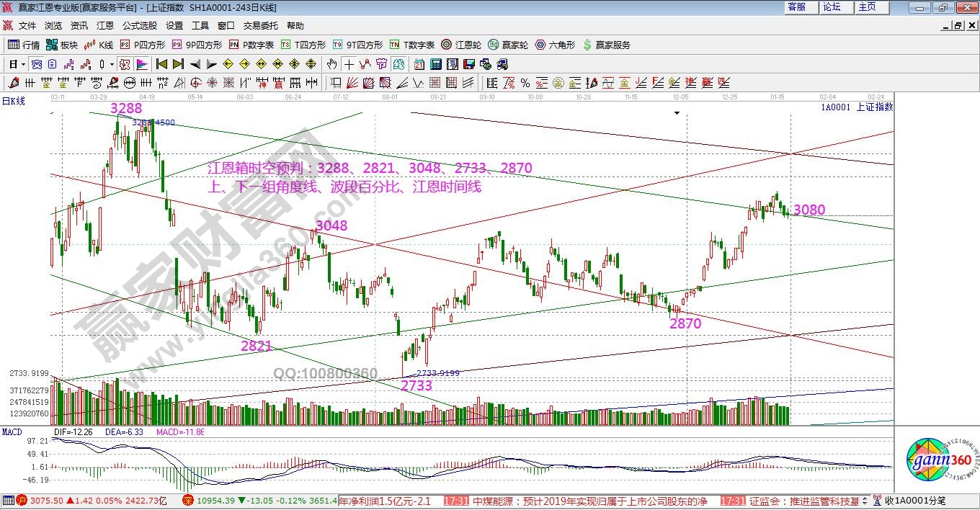Toggle the colored flag indicator button

[x=142, y=64]
